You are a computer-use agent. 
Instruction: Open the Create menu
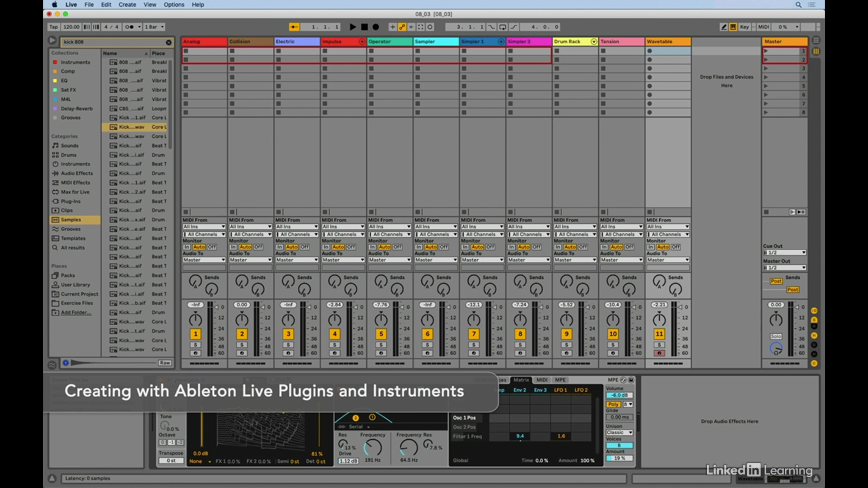127,5
